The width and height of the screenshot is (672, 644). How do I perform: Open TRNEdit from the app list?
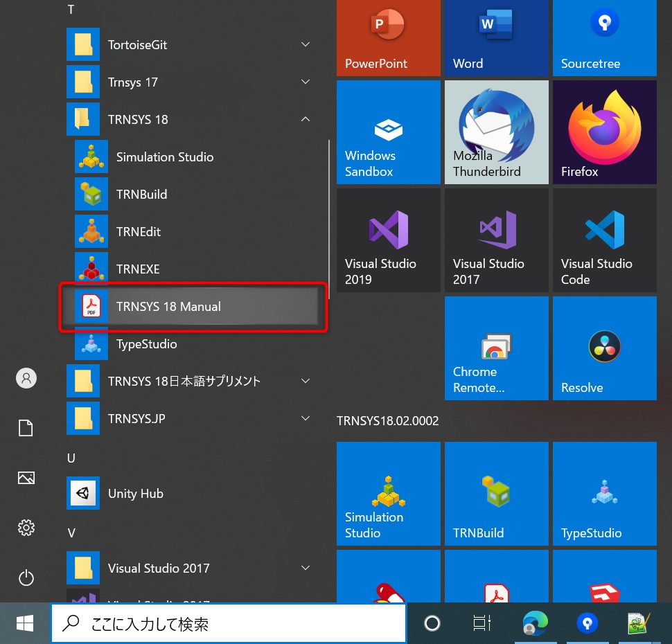point(196,231)
